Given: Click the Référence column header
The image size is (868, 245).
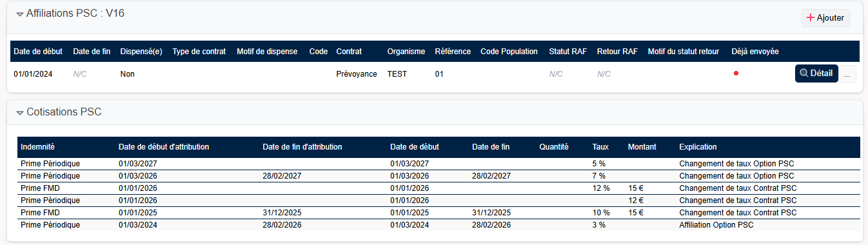Looking at the screenshot, I should point(453,52).
